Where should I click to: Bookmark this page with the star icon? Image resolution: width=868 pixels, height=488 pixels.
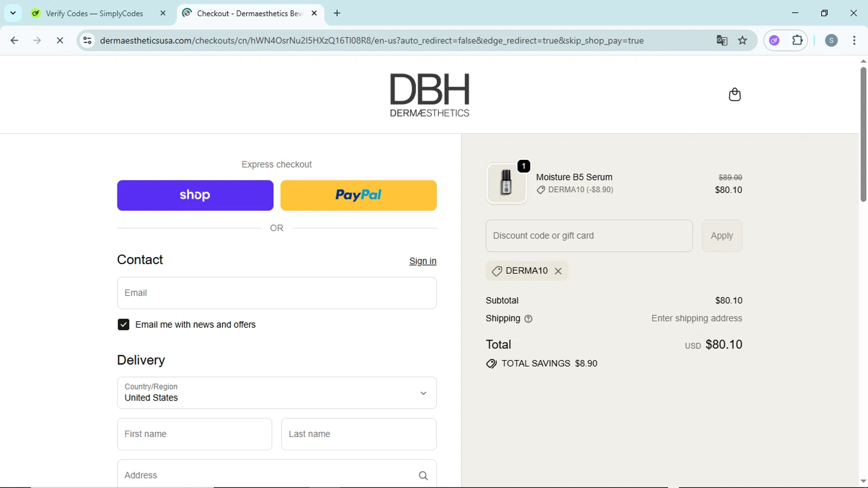(x=742, y=41)
